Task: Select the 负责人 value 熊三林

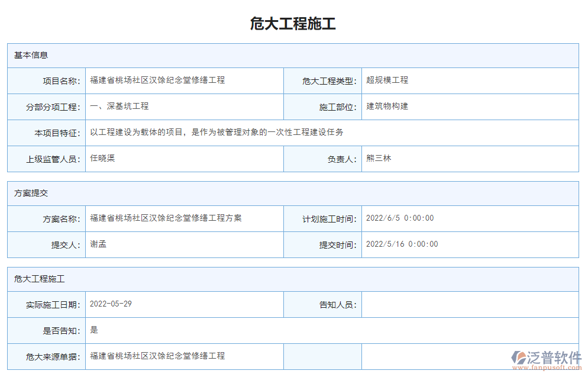Action: tap(379, 159)
